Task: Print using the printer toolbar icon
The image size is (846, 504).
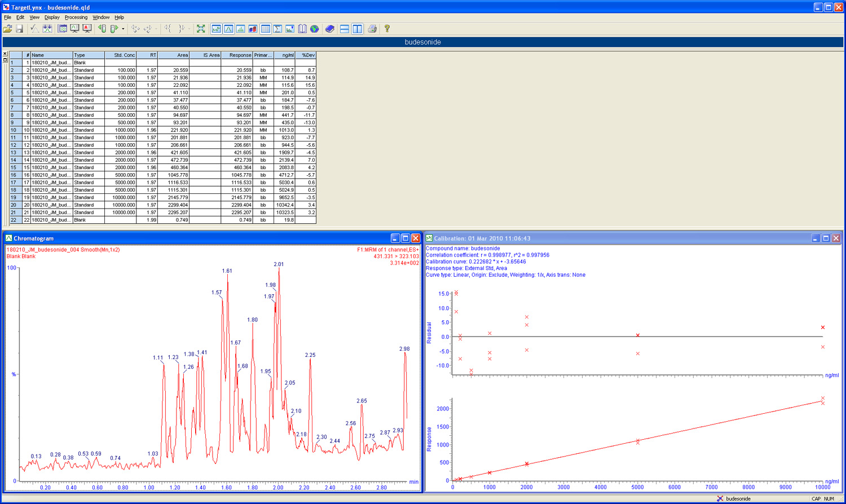Action: (372, 29)
